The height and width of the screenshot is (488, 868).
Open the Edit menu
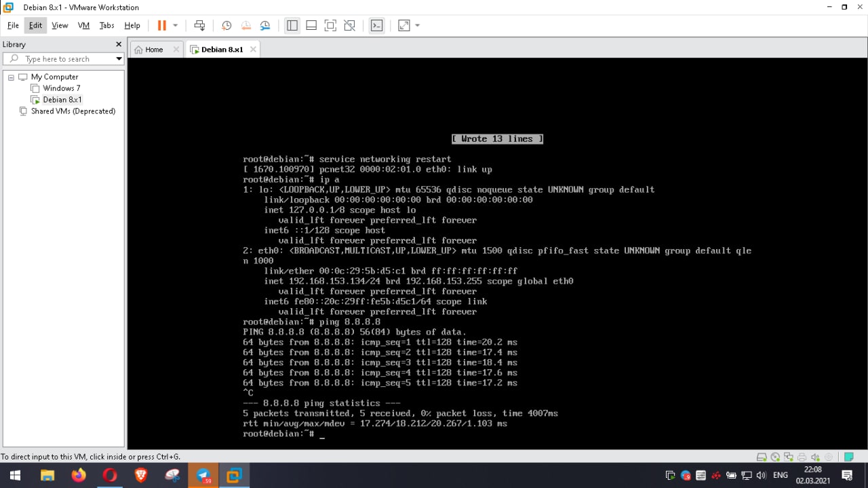pyautogui.click(x=35, y=25)
